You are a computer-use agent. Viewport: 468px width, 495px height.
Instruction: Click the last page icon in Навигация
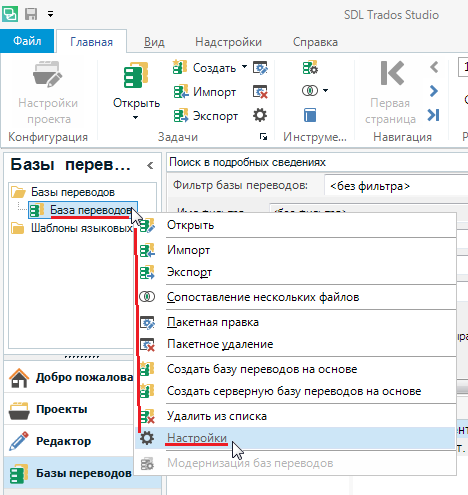[x=434, y=115]
